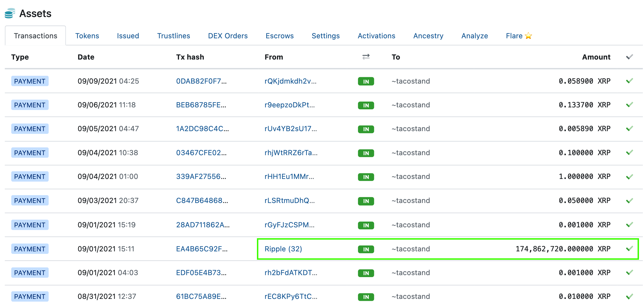Image resolution: width=644 pixels, height=307 pixels.
Task: Go to the DEX Orders tab
Action: pos(228,36)
